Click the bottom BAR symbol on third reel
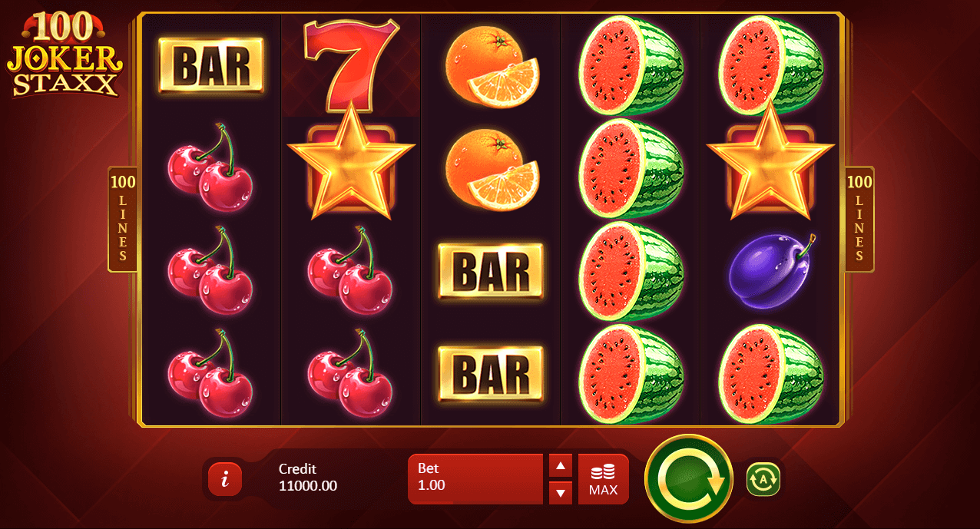The height and width of the screenshot is (529, 980). pyautogui.click(x=491, y=374)
